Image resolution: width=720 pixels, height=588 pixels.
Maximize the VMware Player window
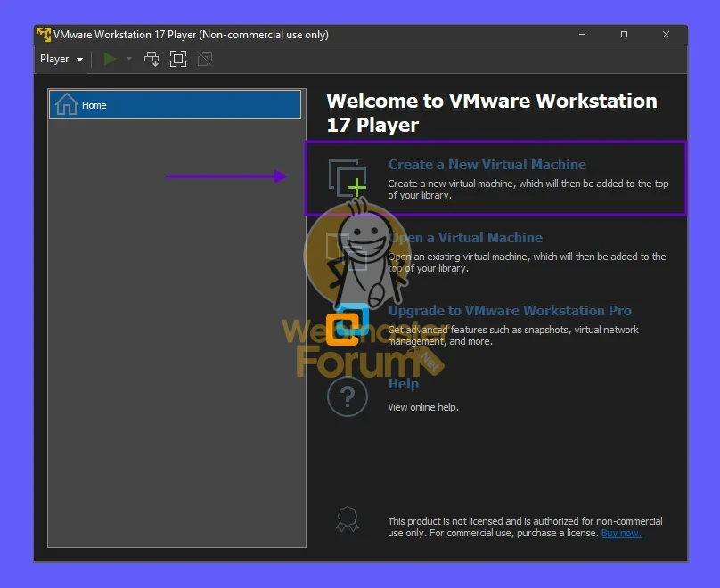click(x=624, y=35)
